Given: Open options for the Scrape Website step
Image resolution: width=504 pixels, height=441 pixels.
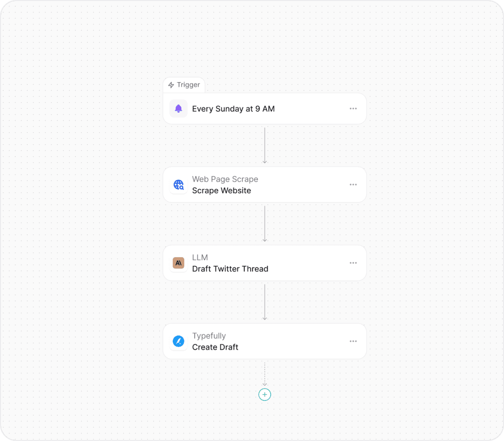Looking at the screenshot, I should coord(353,185).
